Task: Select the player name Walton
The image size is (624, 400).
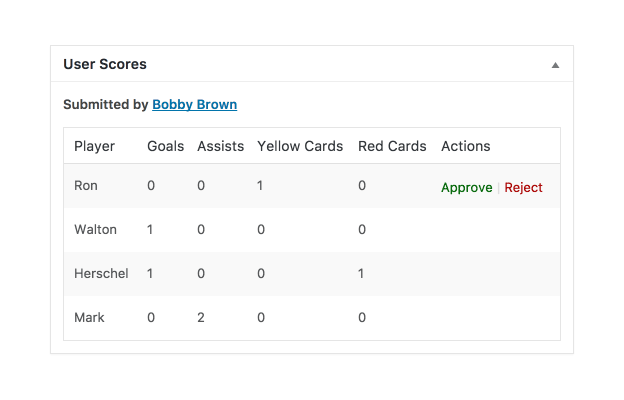Action: (x=95, y=230)
